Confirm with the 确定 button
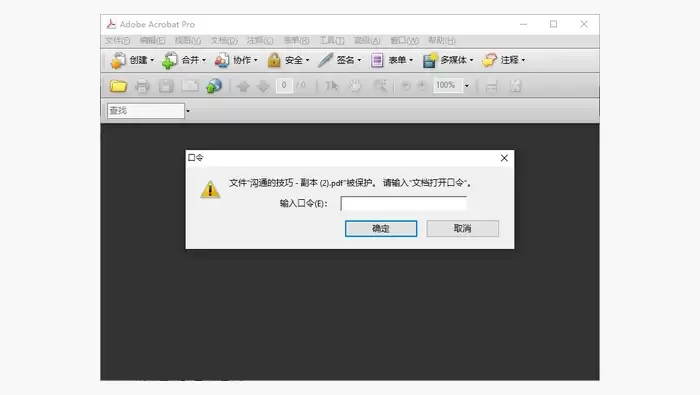Image resolution: width=700 pixels, height=395 pixels. tap(381, 229)
